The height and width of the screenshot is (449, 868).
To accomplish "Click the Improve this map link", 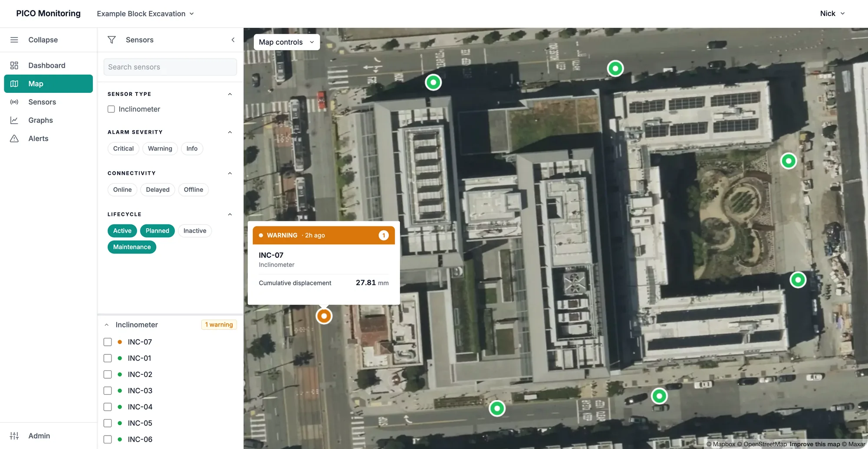I will (815, 444).
